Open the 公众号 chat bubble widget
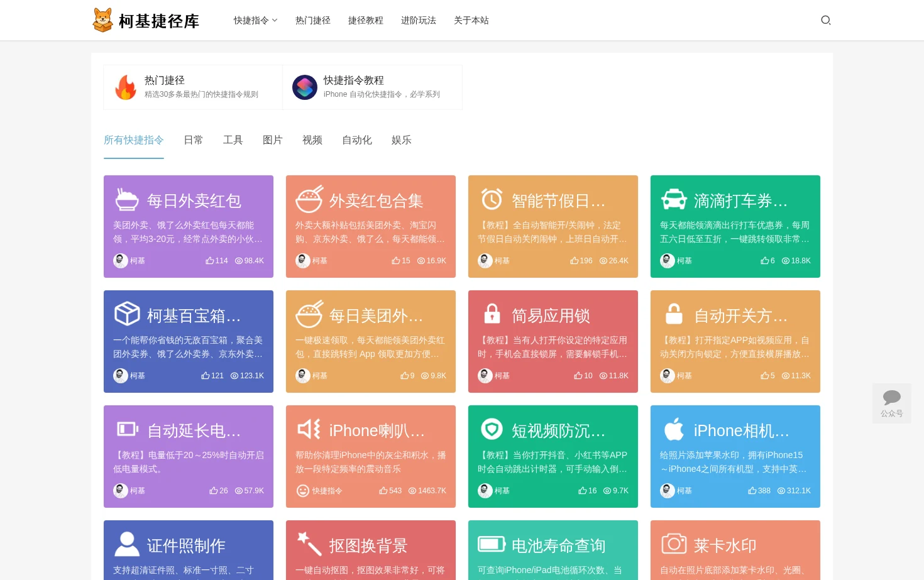The width and height of the screenshot is (924, 580). click(891, 403)
